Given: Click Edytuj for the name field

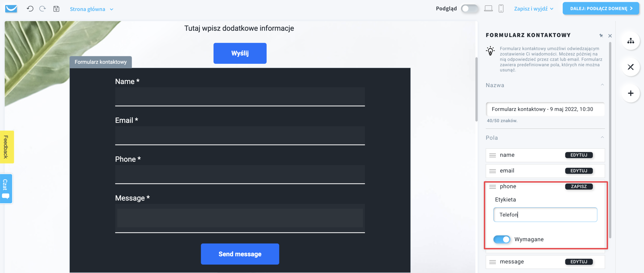Looking at the screenshot, I should [x=578, y=155].
